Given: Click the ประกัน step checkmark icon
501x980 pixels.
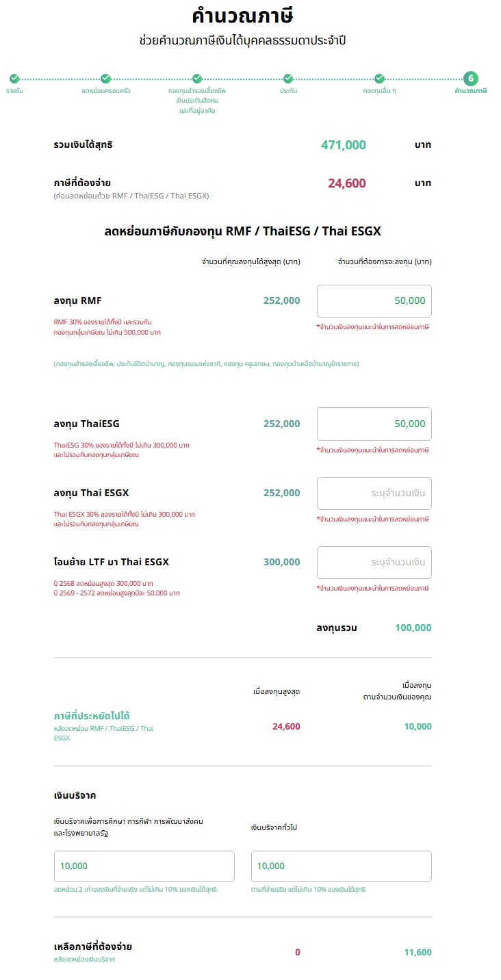Looking at the screenshot, I should point(288,79).
